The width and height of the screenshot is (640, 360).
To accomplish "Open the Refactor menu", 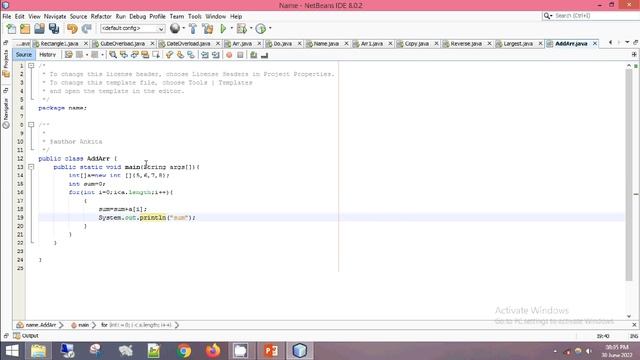I will click(x=101, y=16).
